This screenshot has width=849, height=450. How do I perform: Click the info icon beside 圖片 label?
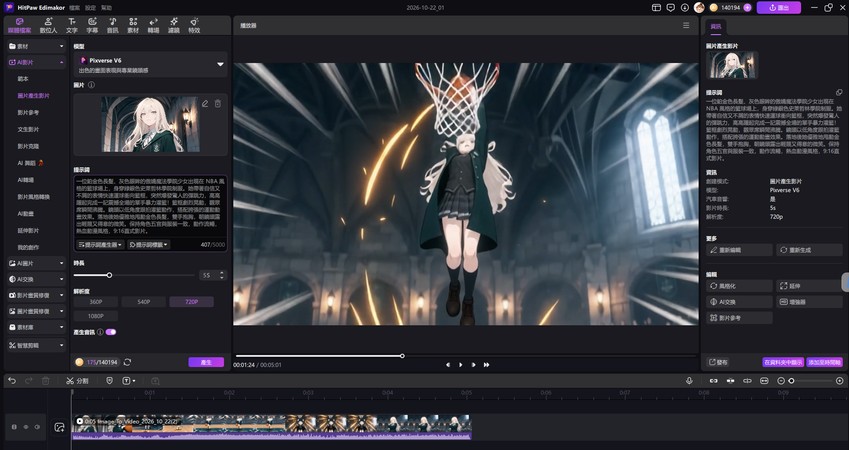(92, 85)
